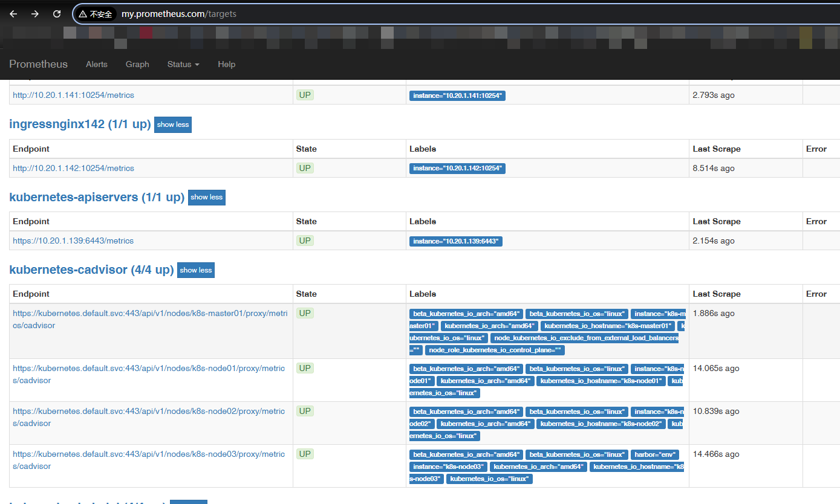The image size is (840, 504).
Task: Open endpoint http://10.20.1.142:10254/metrics
Action: point(73,168)
